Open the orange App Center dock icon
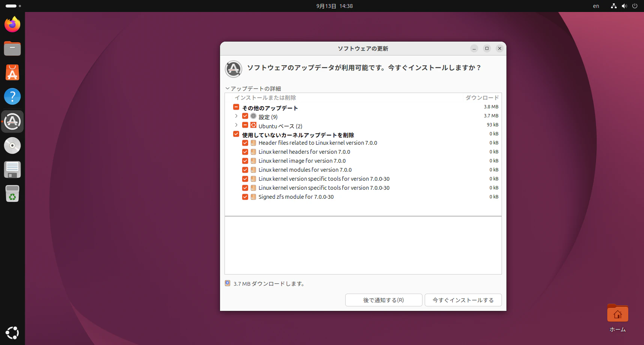644x345 pixels. coord(12,72)
